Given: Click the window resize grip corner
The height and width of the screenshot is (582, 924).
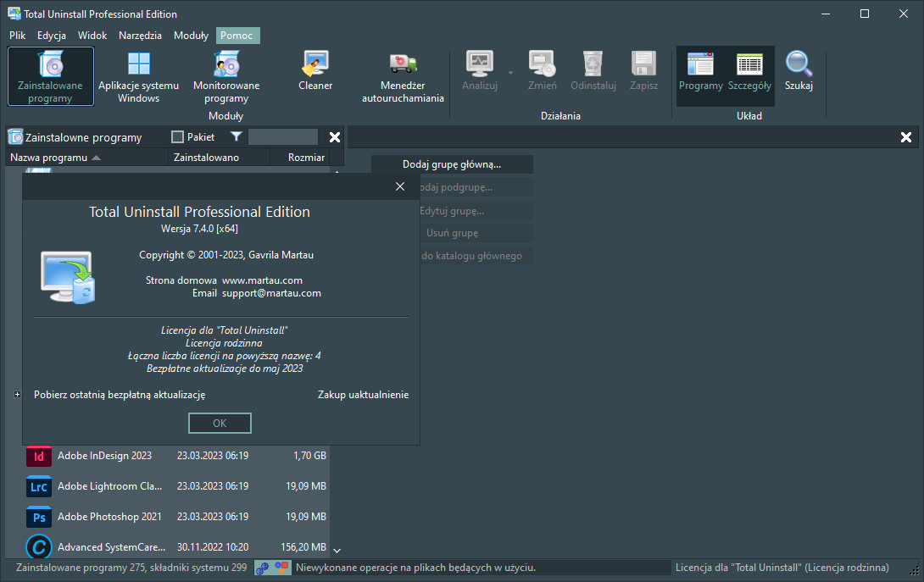Looking at the screenshot, I should tap(914, 571).
